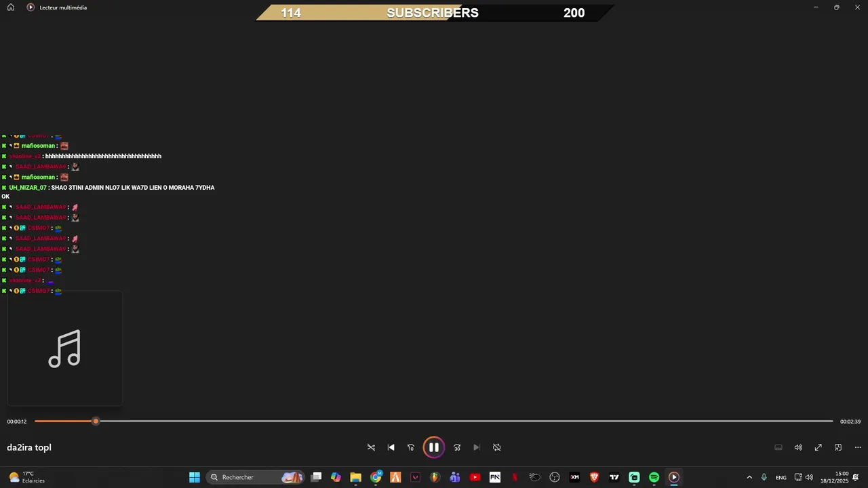Show hidden system tray icons
868x488 pixels.
click(749, 477)
